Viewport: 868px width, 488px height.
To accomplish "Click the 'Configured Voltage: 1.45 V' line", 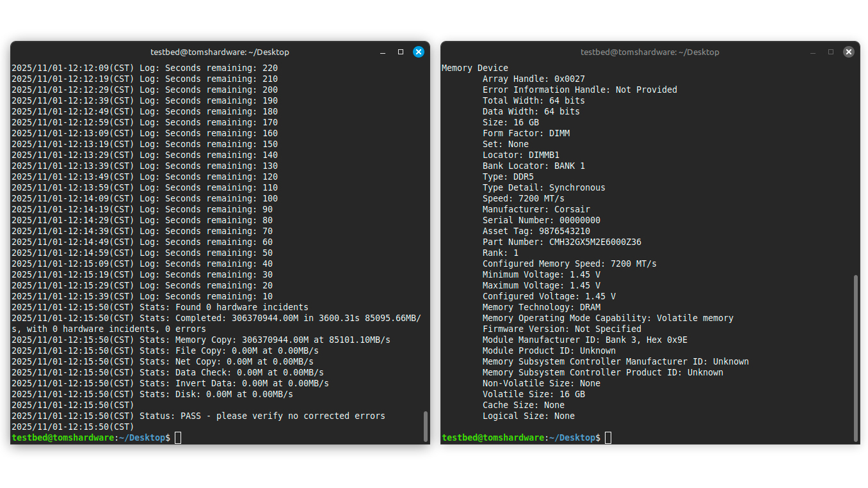I will tap(549, 296).
